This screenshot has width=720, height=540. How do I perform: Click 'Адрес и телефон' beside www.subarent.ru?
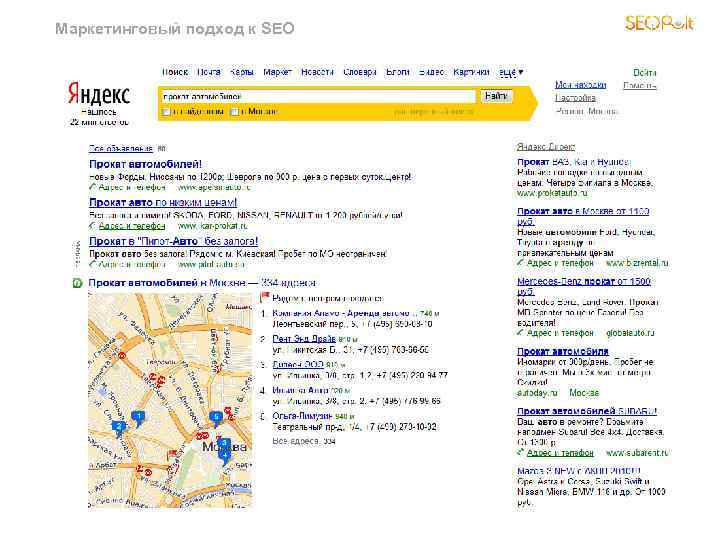(560, 453)
